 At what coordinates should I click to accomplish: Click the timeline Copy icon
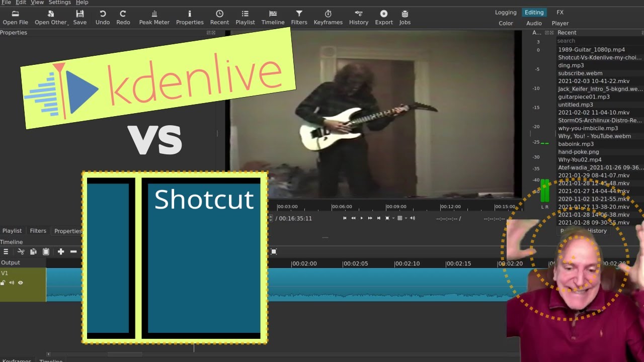33,251
